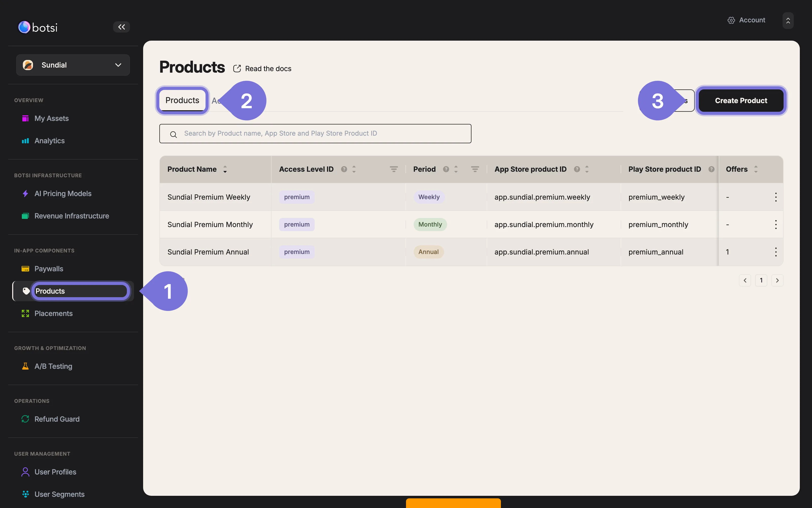Click the My Assets icon

point(25,118)
